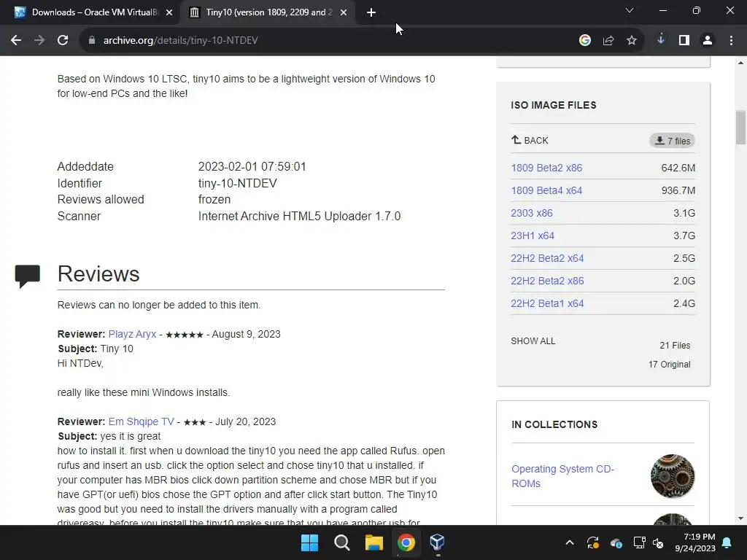This screenshot has height=560, width=747.
Task: Reload the archive.org page
Action: pyautogui.click(x=63, y=41)
